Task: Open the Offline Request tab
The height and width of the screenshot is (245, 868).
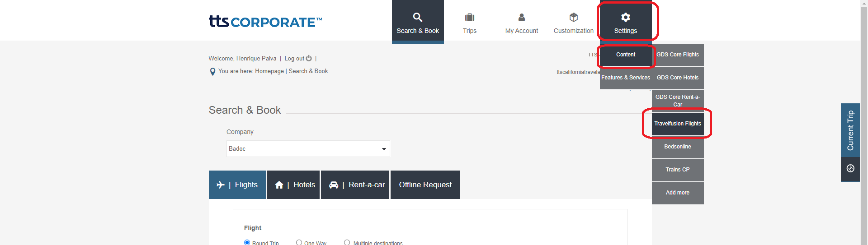Action: click(x=425, y=185)
